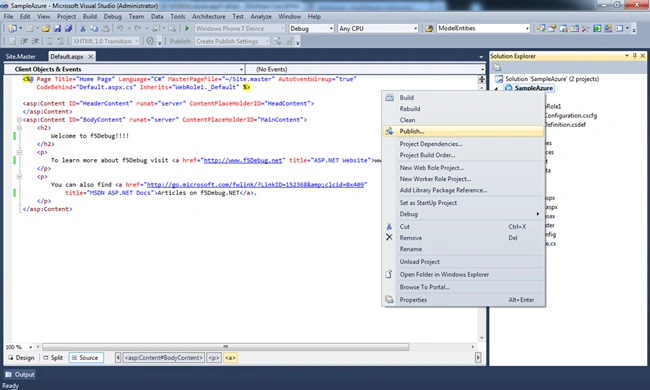Click the Find in Files icon next to ModelEntities
Screen dimensions: 650x390
pos(429,28)
